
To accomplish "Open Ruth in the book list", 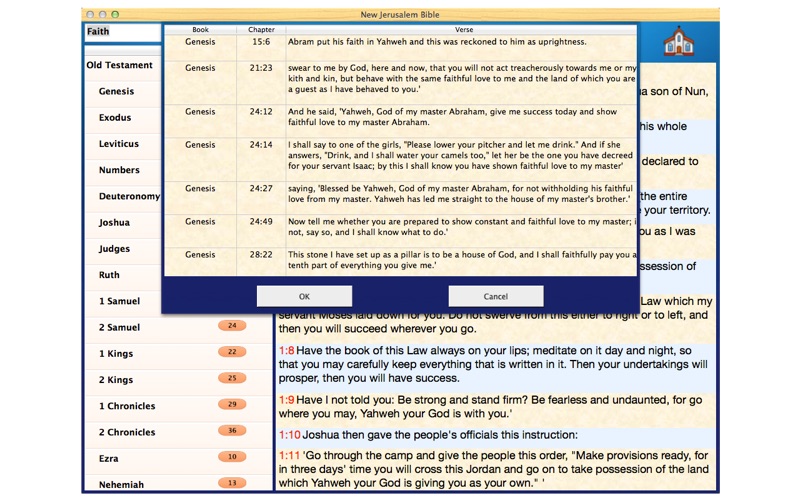I will [109, 275].
